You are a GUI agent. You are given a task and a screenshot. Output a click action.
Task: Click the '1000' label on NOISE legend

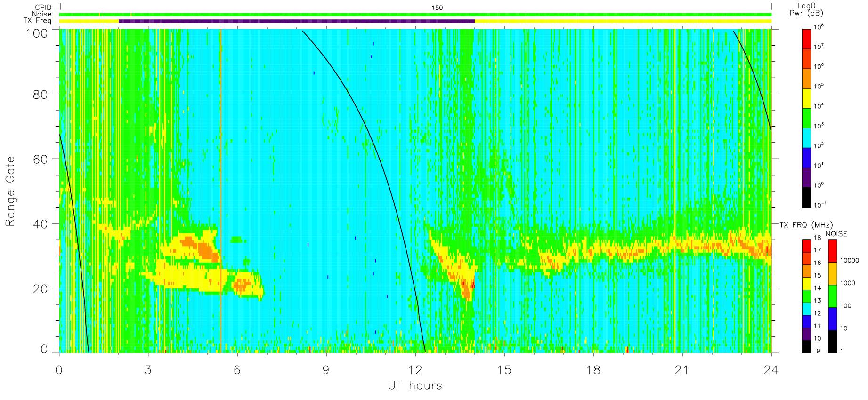(x=848, y=283)
